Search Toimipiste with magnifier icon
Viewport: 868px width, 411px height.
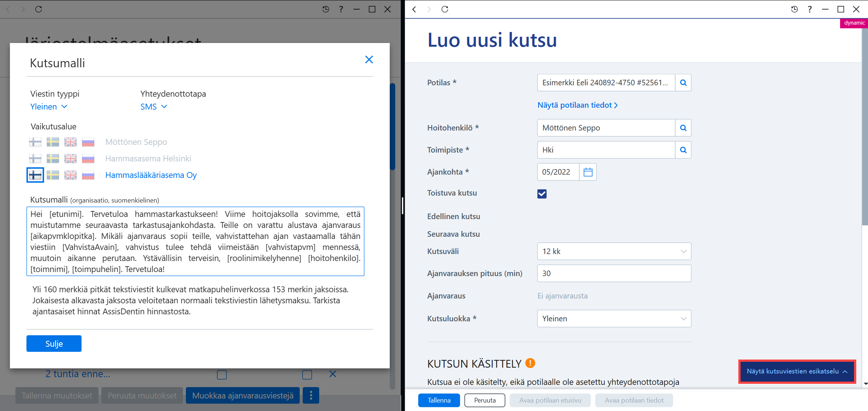[683, 150]
